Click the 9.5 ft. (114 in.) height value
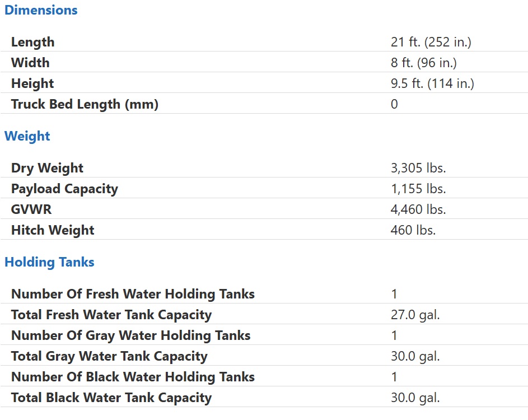 coord(432,83)
